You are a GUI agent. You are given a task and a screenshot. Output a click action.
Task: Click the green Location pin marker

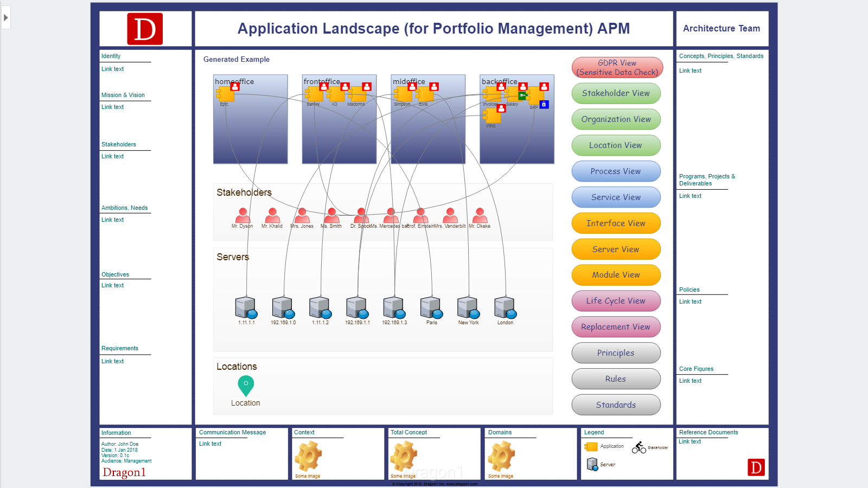click(x=246, y=386)
